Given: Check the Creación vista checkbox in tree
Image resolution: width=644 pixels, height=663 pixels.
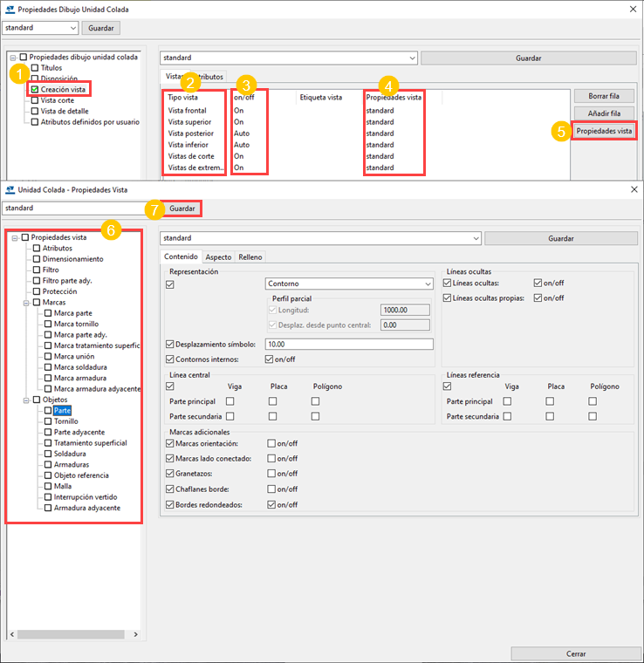Looking at the screenshot, I should point(35,89).
